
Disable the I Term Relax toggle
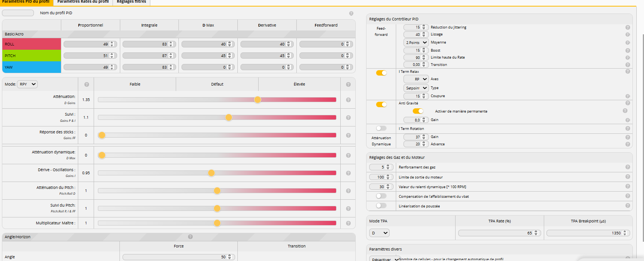381,73
